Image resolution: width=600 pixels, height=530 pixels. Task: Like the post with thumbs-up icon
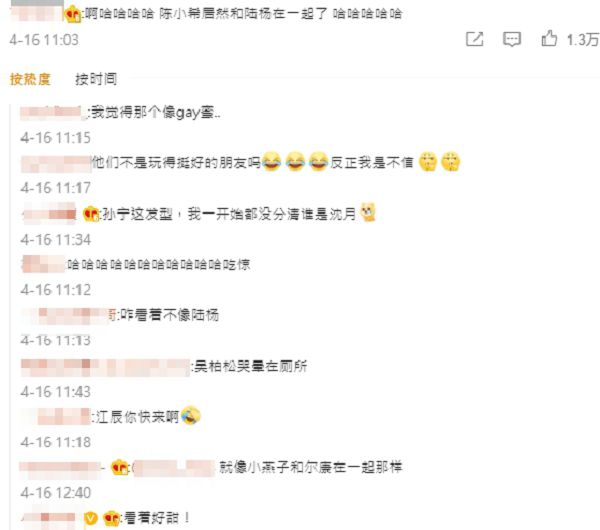pyautogui.click(x=549, y=38)
